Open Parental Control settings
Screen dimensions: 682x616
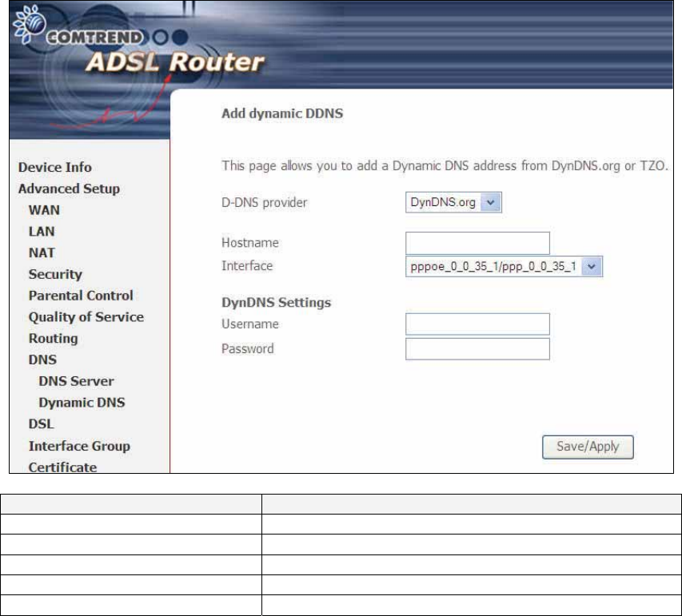[81, 296]
